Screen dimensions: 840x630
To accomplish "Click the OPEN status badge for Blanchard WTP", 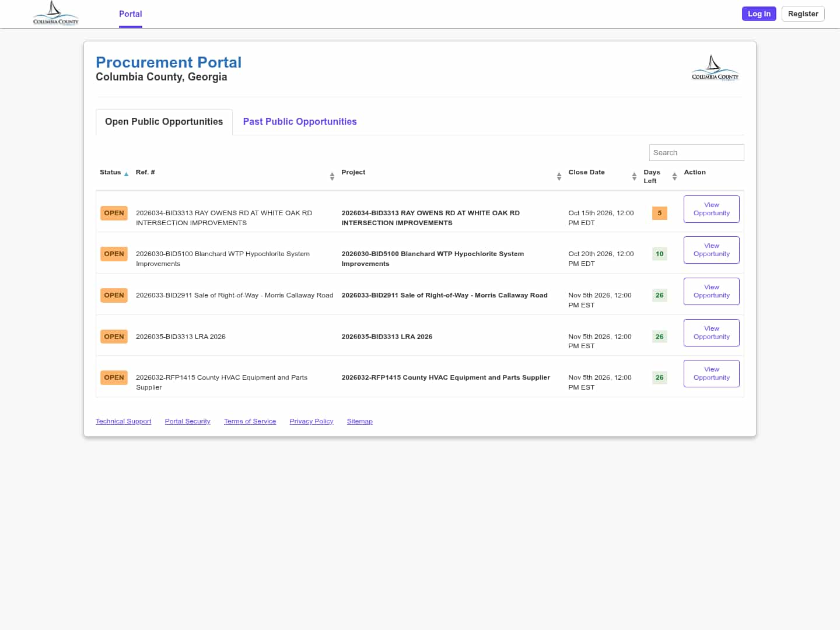I will coord(114,254).
